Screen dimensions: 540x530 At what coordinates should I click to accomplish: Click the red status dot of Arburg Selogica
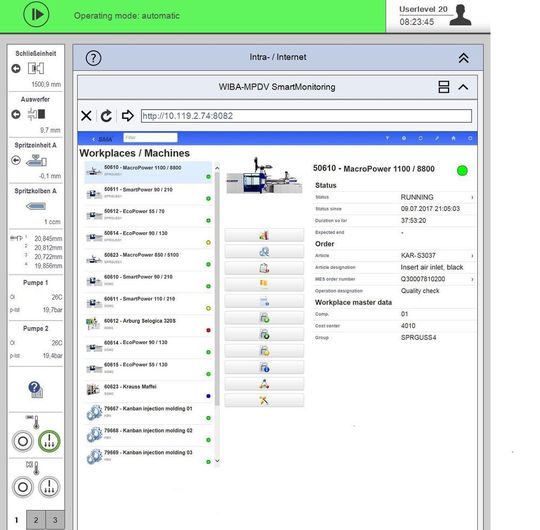click(x=208, y=330)
